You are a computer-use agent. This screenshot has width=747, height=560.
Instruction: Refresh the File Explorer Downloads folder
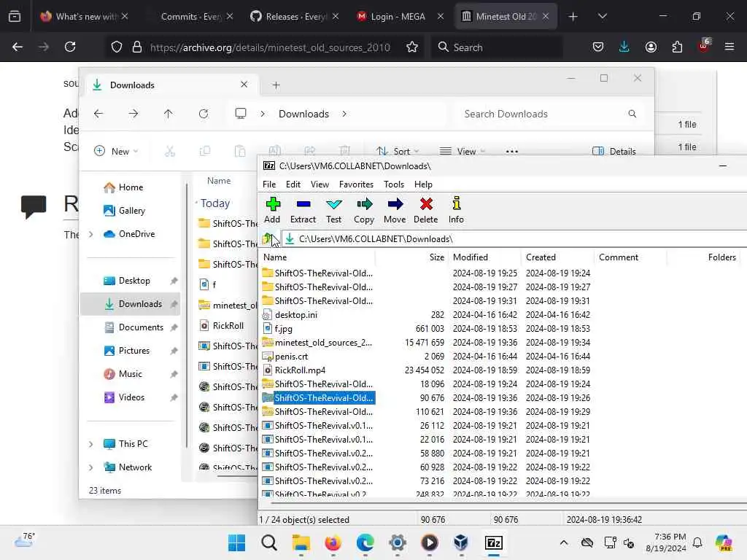[x=204, y=114]
